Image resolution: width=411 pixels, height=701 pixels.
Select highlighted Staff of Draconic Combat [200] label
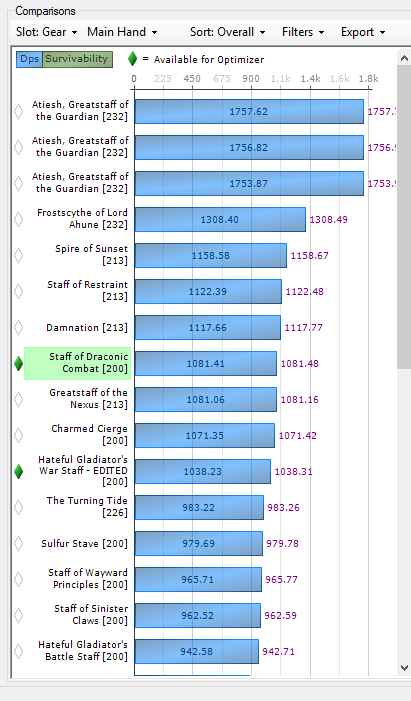pos(78,363)
